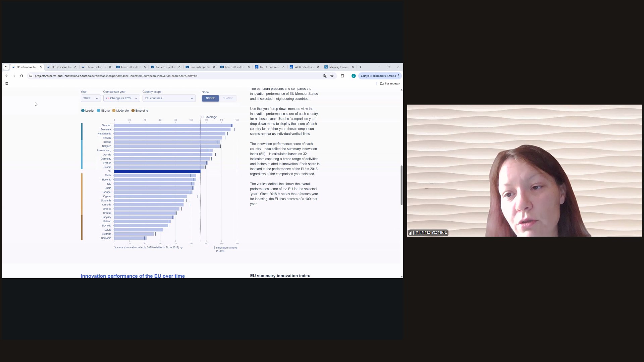Click the Chrome update available button
The height and width of the screenshot is (362, 644).
378,76
